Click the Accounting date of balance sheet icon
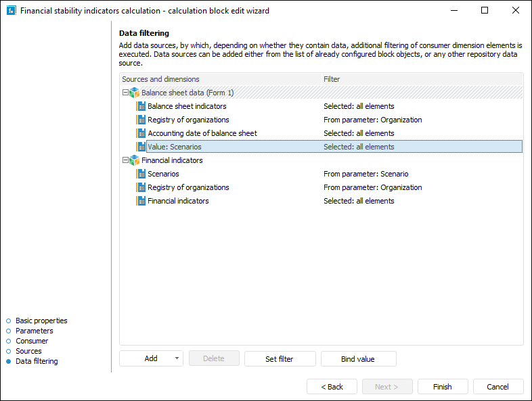 (141, 133)
